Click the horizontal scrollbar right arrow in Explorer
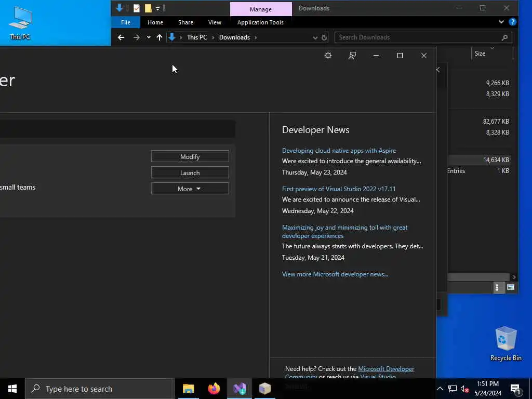The height and width of the screenshot is (399, 532). tap(514, 277)
